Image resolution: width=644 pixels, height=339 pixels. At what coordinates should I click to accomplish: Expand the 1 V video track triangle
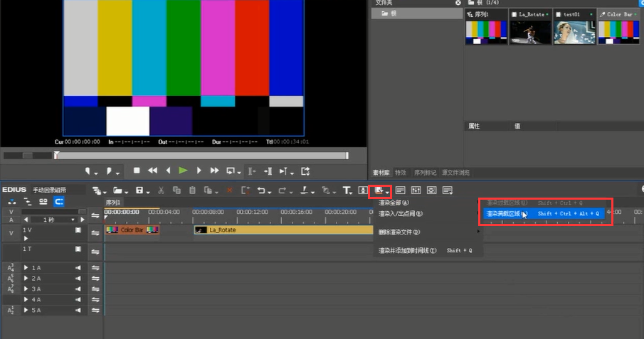pyautogui.click(x=26, y=239)
